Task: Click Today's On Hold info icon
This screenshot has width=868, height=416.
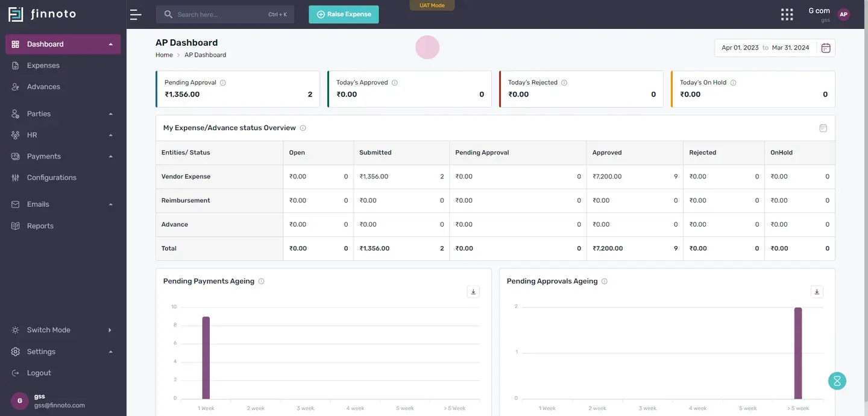Action: pos(733,83)
